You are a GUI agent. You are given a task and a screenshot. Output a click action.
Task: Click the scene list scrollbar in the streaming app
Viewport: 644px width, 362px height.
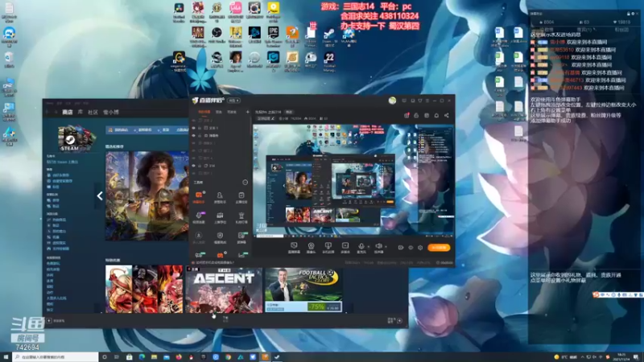pyautogui.click(x=250, y=128)
